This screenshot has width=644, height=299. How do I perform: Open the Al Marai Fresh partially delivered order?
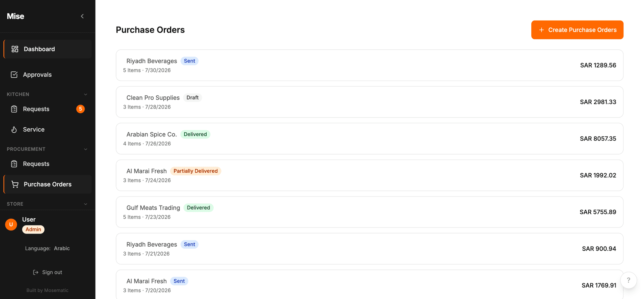[370, 175]
